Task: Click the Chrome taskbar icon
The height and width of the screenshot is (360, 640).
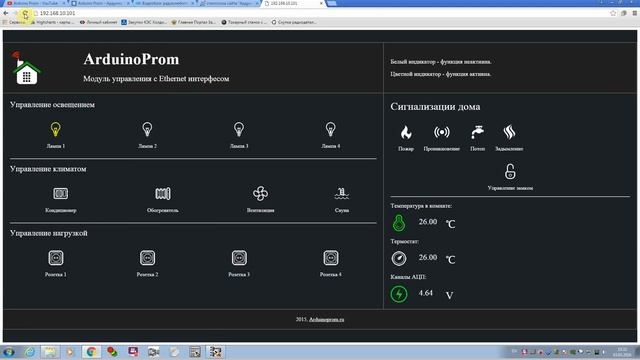Action: click(x=91, y=352)
